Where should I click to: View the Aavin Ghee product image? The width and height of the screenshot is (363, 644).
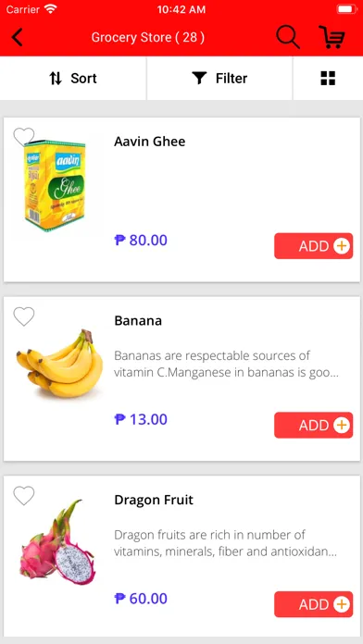pos(55,186)
